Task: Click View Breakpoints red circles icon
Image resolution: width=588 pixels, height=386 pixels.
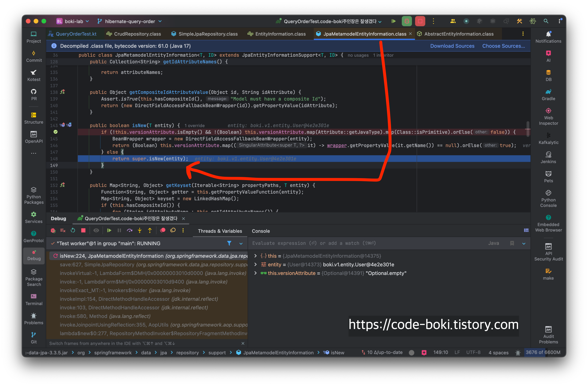Action: (x=162, y=230)
